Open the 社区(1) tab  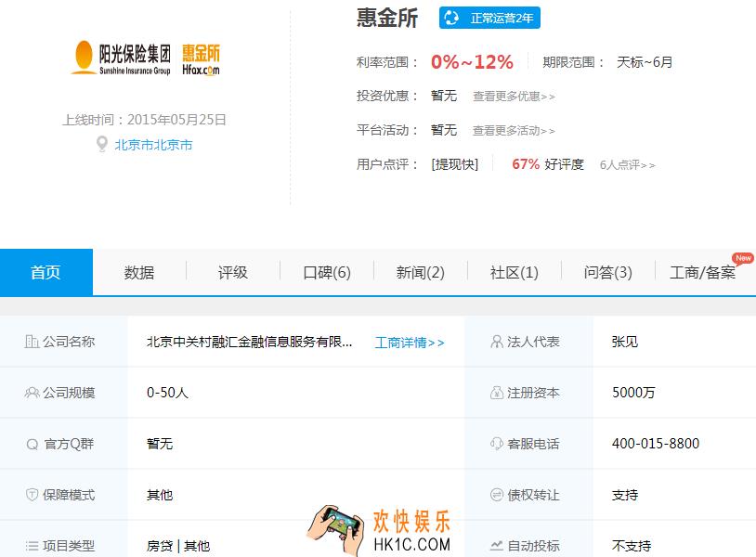coord(515,272)
